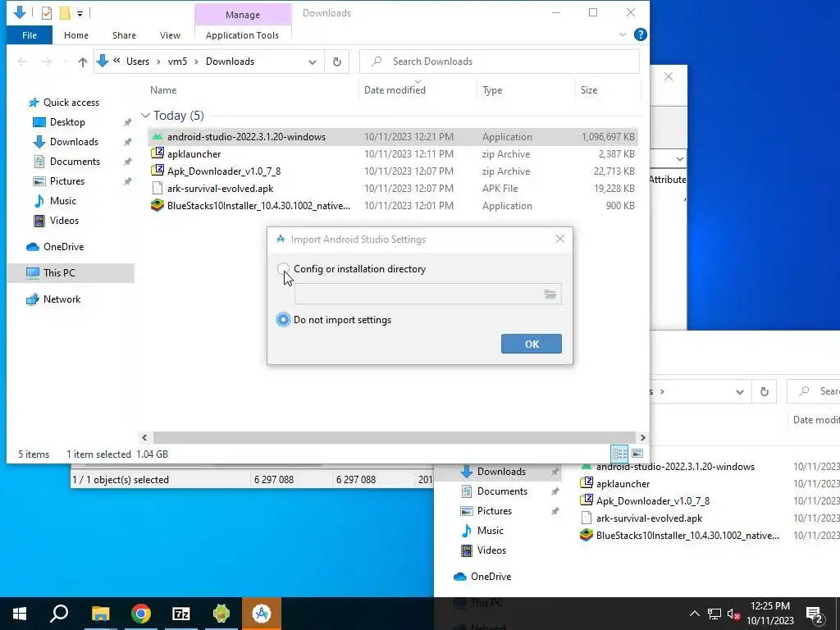The width and height of the screenshot is (840, 630).
Task: Refresh the background Explorer window
Action: [765, 391]
